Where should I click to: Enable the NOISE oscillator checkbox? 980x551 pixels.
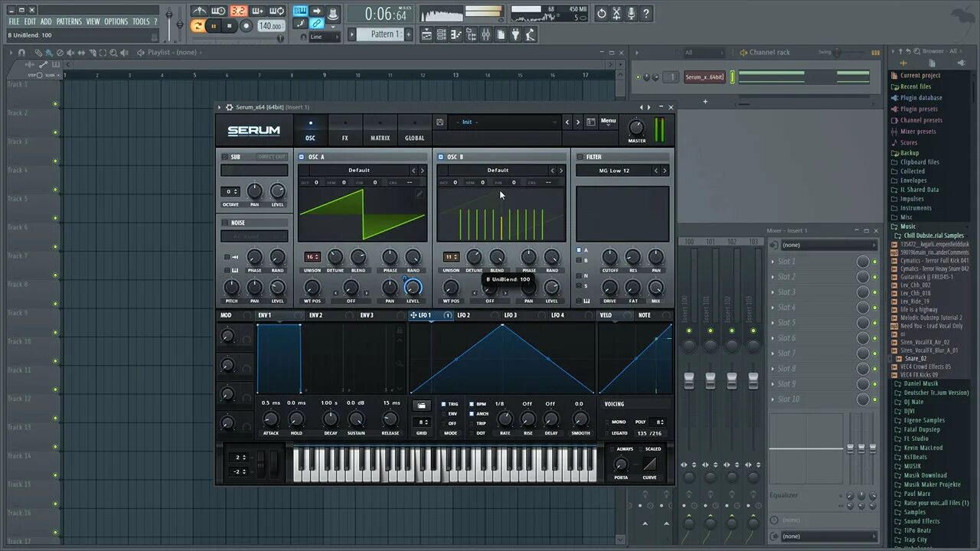(226, 223)
